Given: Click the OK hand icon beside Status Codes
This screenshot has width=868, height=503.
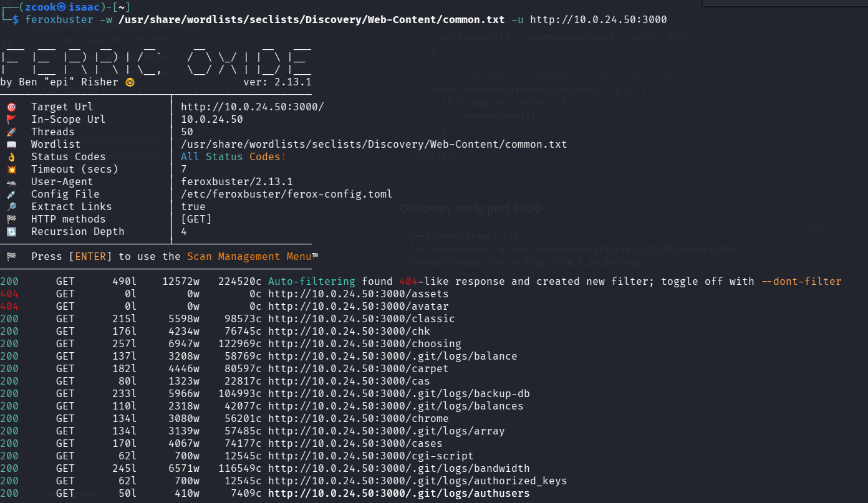Looking at the screenshot, I should pyautogui.click(x=11, y=157).
